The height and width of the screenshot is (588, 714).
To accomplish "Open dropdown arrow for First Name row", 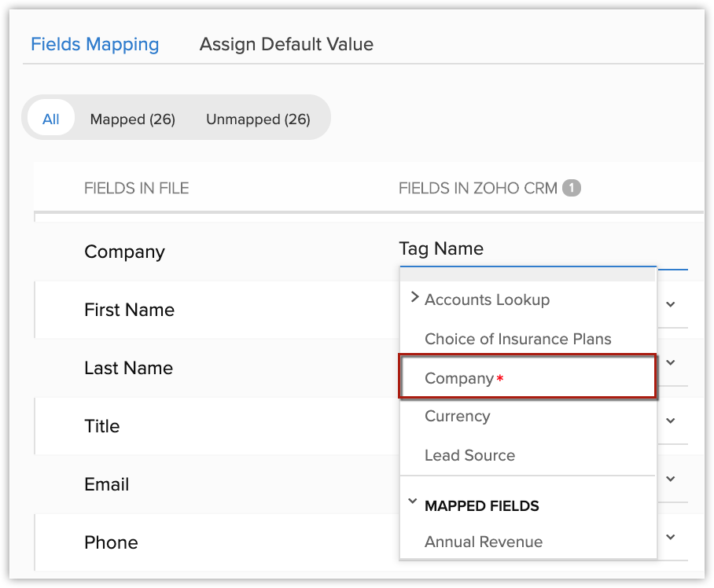I will tap(671, 304).
